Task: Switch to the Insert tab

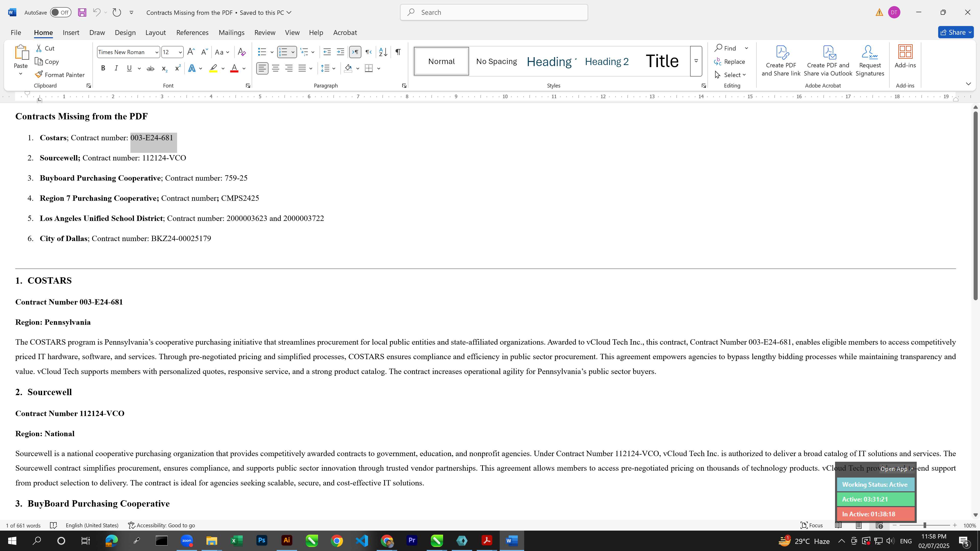Action: click(x=71, y=33)
